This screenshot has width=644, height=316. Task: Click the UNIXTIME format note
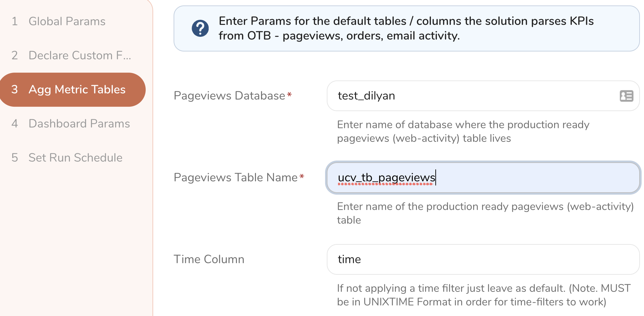pyautogui.click(x=483, y=295)
